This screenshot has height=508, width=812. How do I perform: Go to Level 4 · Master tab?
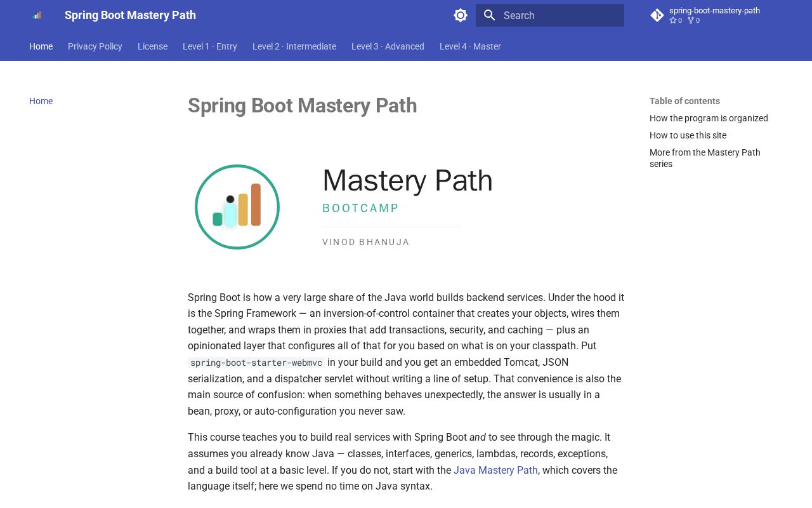click(x=470, y=46)
